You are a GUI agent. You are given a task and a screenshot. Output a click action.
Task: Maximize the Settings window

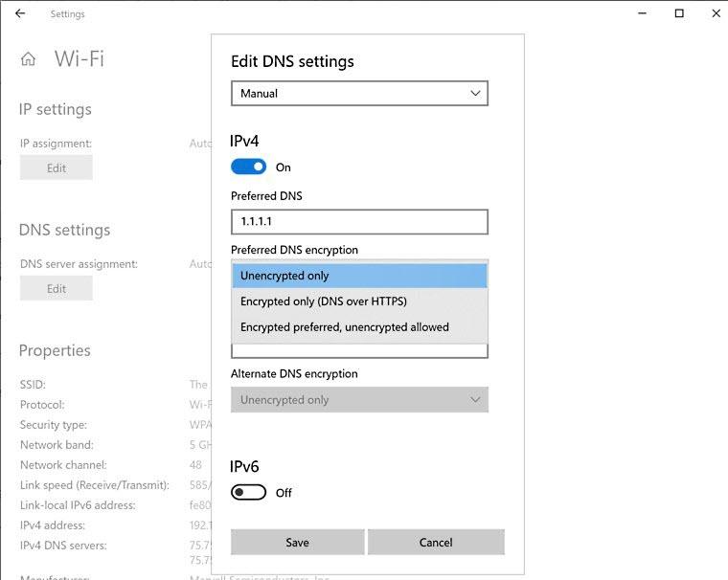(x=679, y=14)
